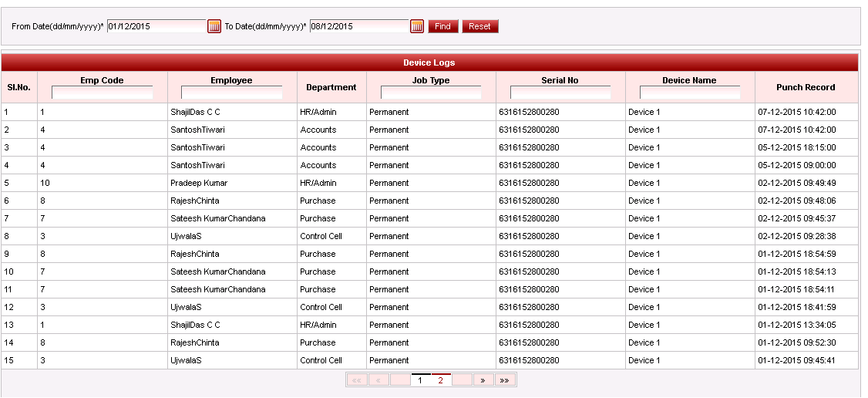Open the To Date calendar picker
The height and width of the screenshot is (398, 868).
tap(417, 26)
